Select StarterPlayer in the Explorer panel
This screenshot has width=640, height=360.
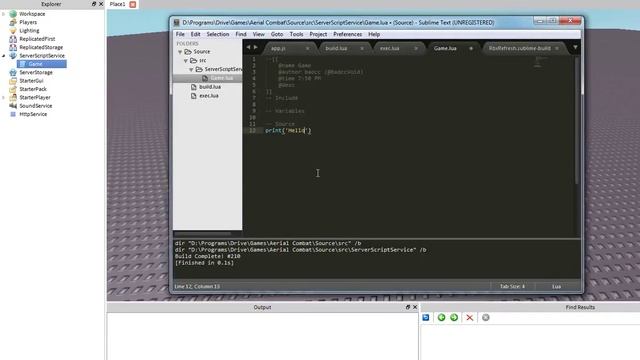point(35,98)
